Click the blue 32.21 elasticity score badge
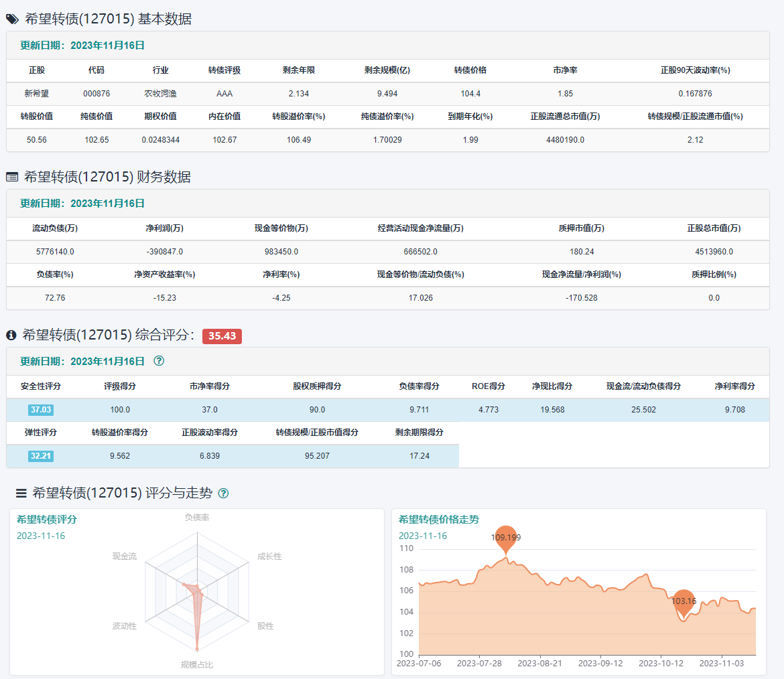 pyautogui.click(x=40, y=456)
